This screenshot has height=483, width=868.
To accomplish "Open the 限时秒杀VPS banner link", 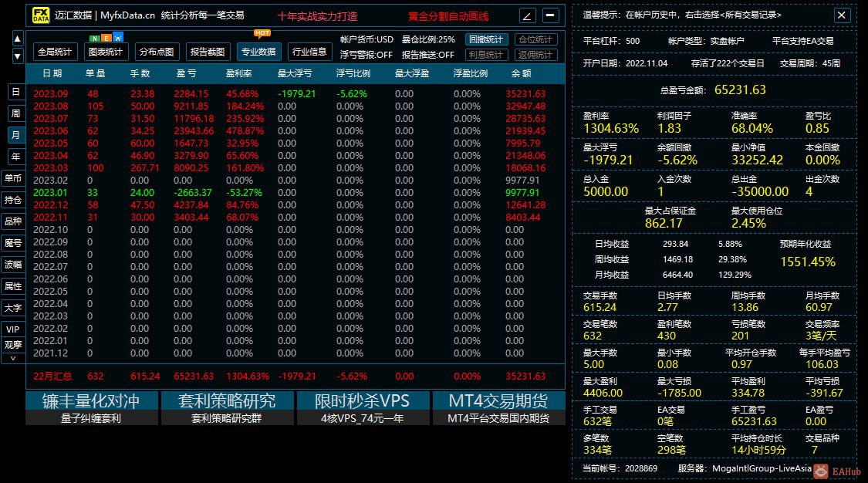I will click(363, 408).
